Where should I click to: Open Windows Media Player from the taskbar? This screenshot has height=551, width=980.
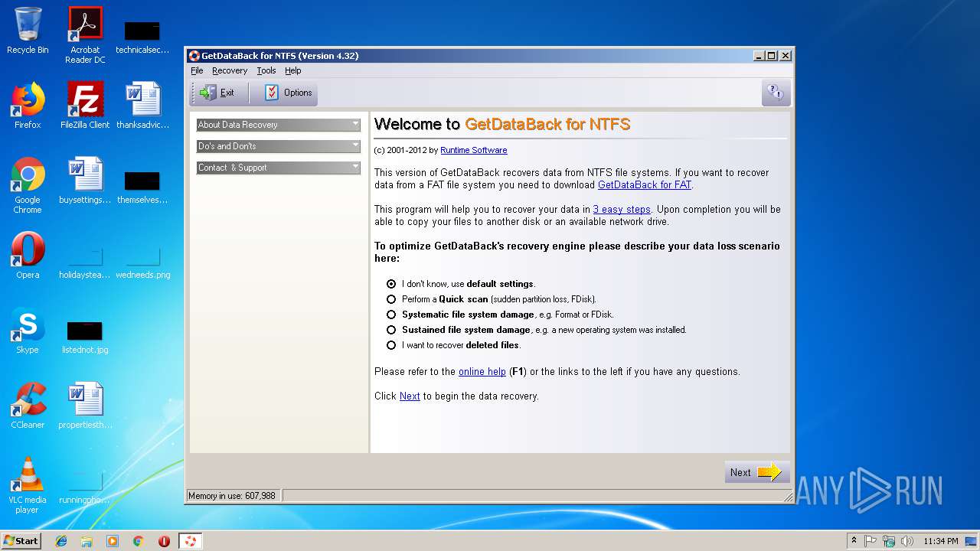click(x=113, y=541)
